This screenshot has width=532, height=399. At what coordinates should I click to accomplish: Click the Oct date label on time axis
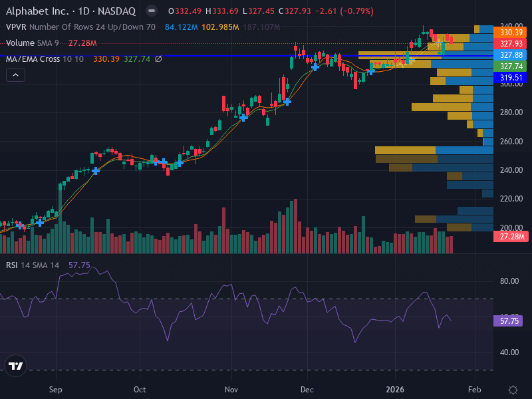(140, 390)
